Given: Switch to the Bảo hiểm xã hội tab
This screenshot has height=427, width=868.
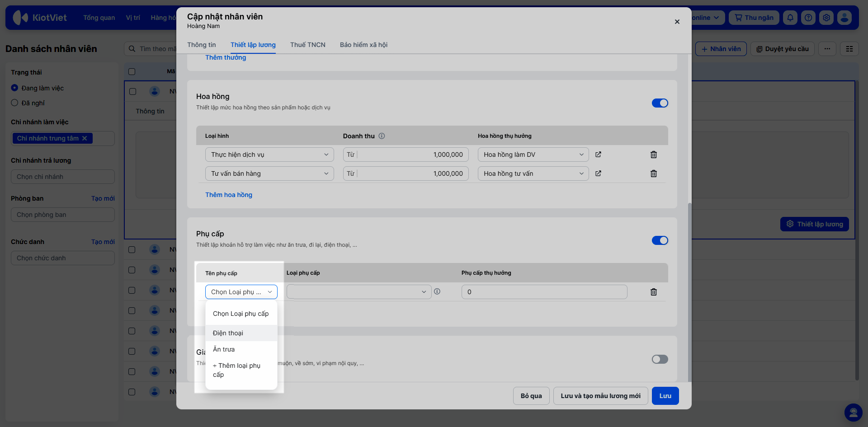Looking at the screenshot, I should [x=364, y=45].
